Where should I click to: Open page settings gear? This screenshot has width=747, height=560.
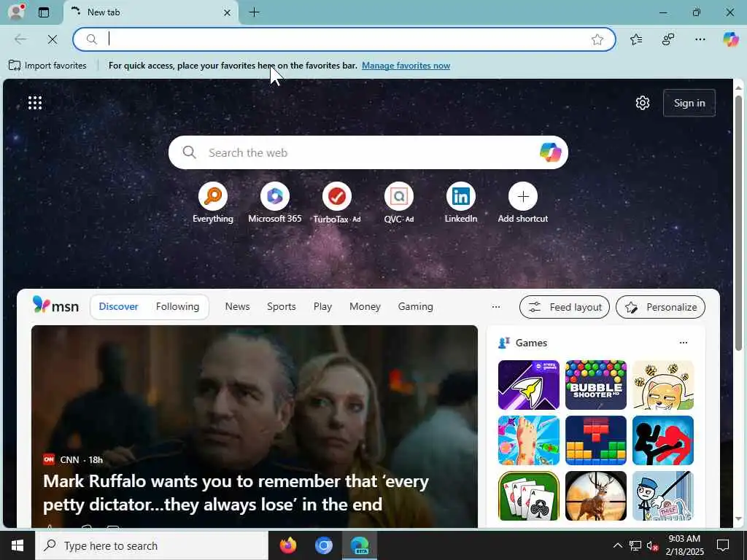pos(643,103)
